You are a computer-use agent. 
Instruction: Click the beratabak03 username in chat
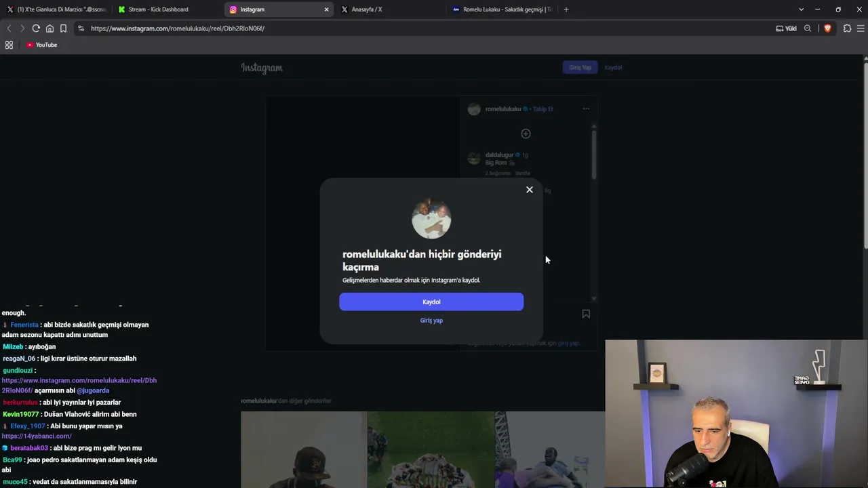[x=29, y=448]
